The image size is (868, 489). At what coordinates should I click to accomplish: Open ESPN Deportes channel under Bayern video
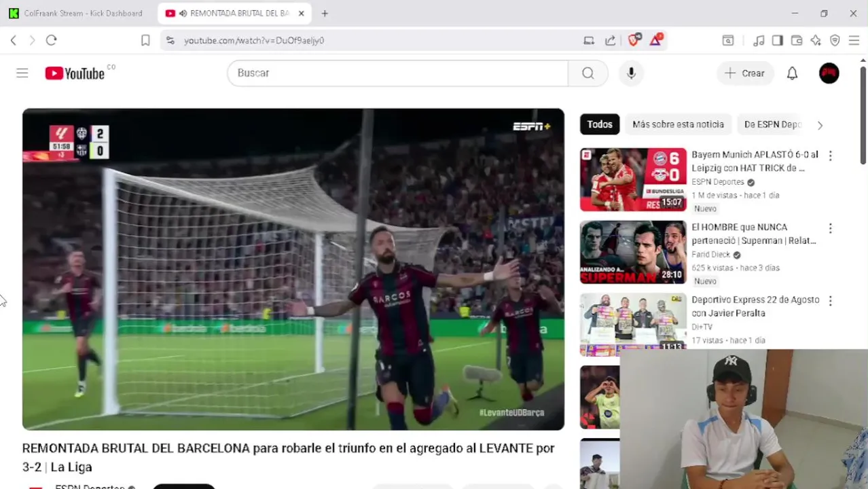[718, 182]
